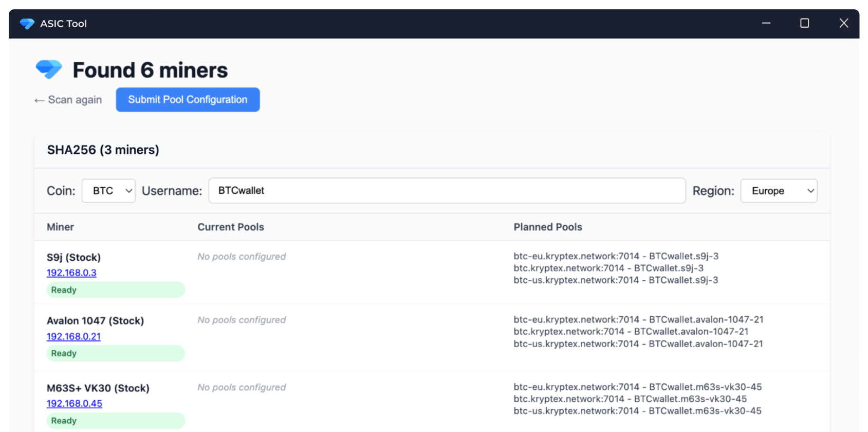Go back with Scan again
The height and width of the screenshot is (432, 868).
tap(68, 100)
